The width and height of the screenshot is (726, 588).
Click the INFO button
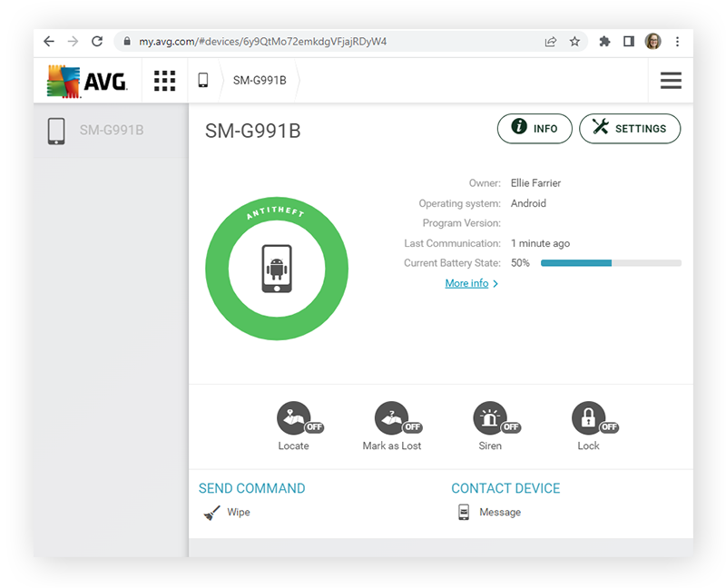point(535,128)
